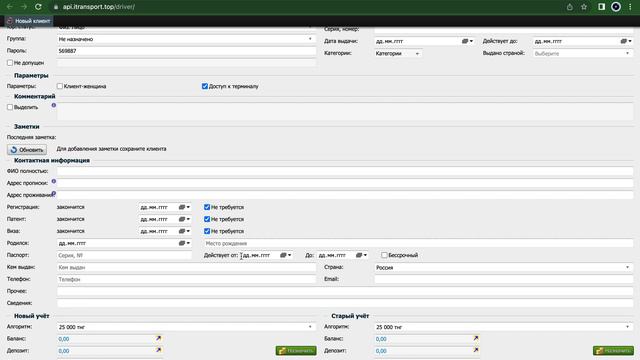Uncheck Доступ к терминалу checkbox
The width and height of the screenshot is (640, 360).
[205, 86]
